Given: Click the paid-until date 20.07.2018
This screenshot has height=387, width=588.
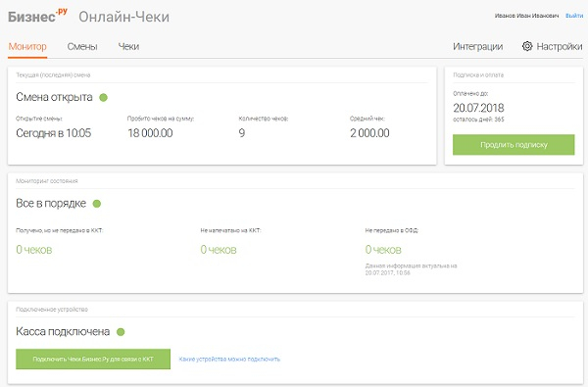Looking at the screenshot, I should pyautogui.click(x=478, y=108).
